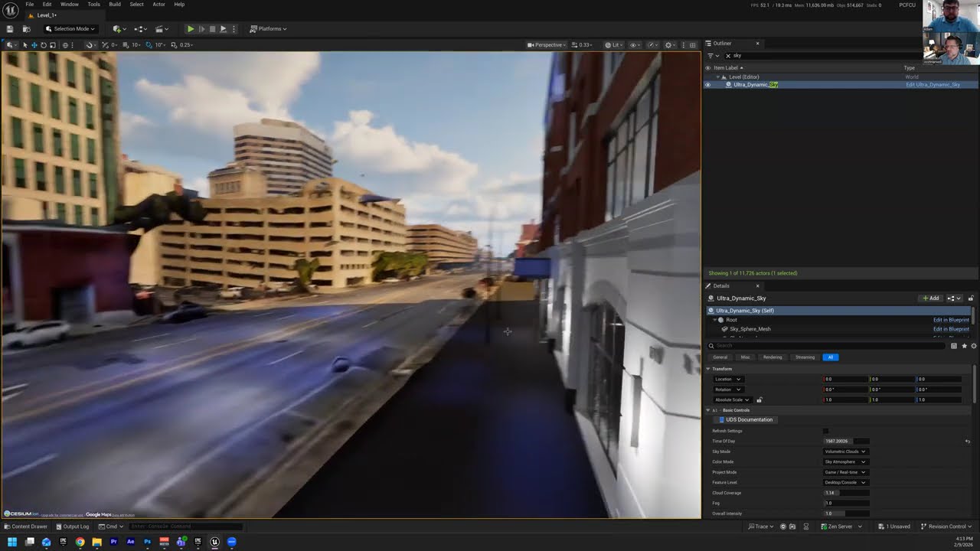Open the Details property matrix grid icon
Screen dimensions: 980x551
coord(954,346)
